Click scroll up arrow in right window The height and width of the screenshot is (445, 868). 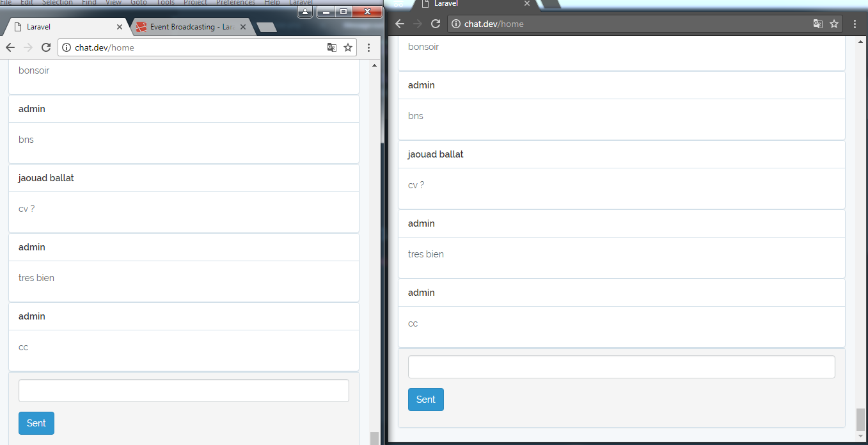click(860, 41)
